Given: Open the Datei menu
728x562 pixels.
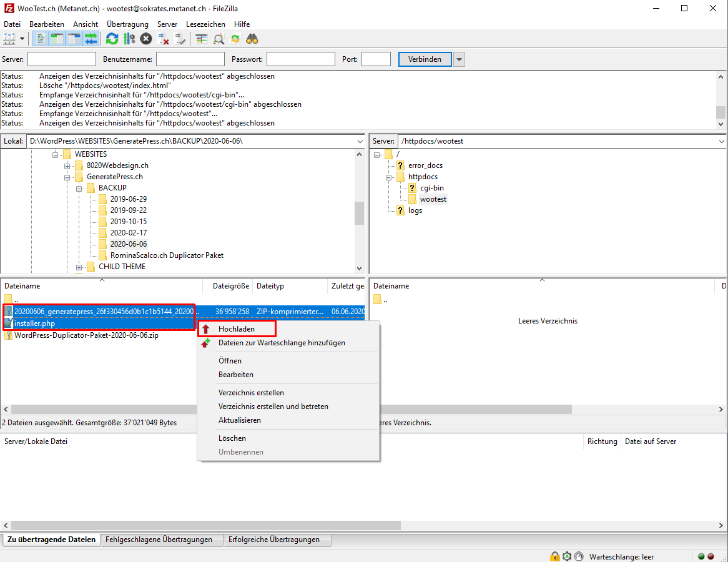Looking at the screenshot, I should [12, 24].
